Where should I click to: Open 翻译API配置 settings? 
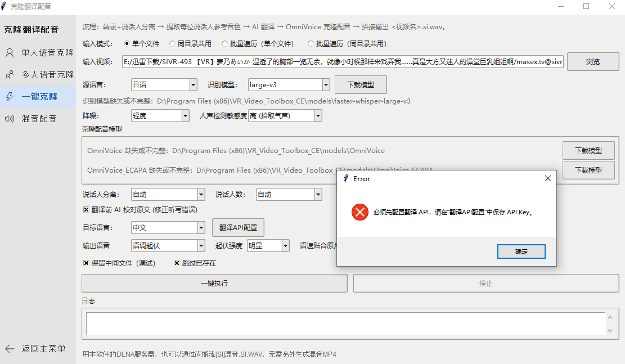pos(238,228)
